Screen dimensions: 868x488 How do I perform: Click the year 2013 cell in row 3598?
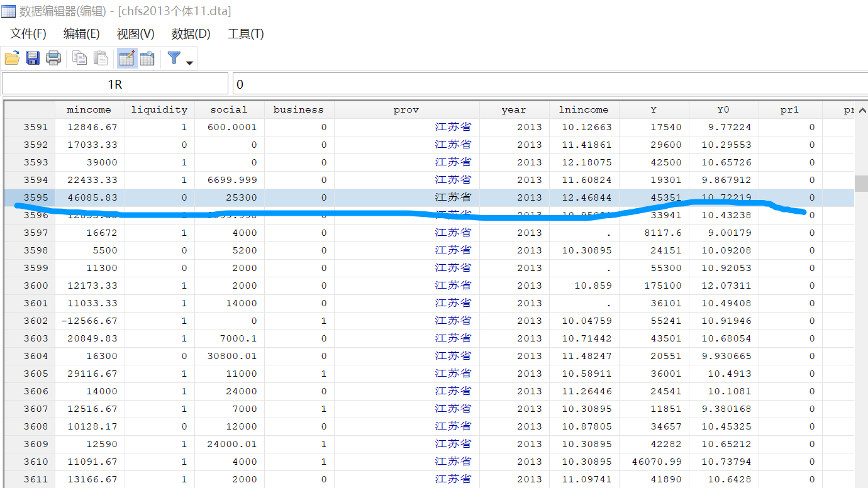tap(514, 250)
